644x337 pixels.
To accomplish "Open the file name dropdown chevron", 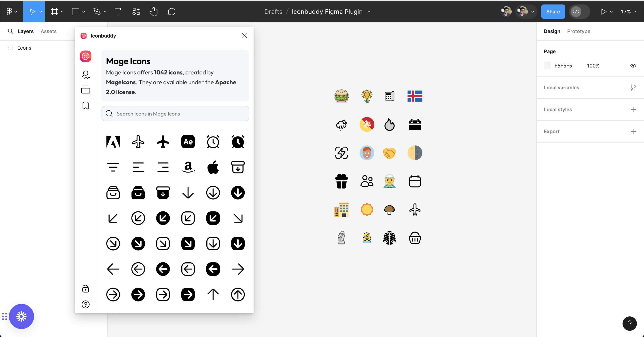I will coord(369,12).
